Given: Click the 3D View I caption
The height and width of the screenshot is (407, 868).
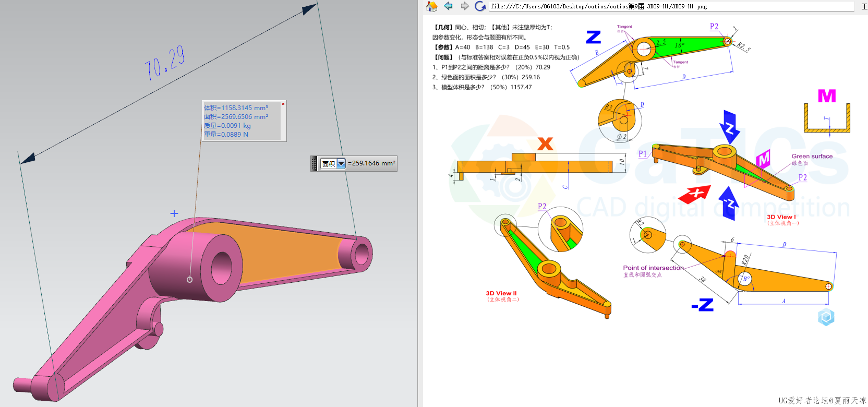Looking at the screenshot, I should coord(781,217).
